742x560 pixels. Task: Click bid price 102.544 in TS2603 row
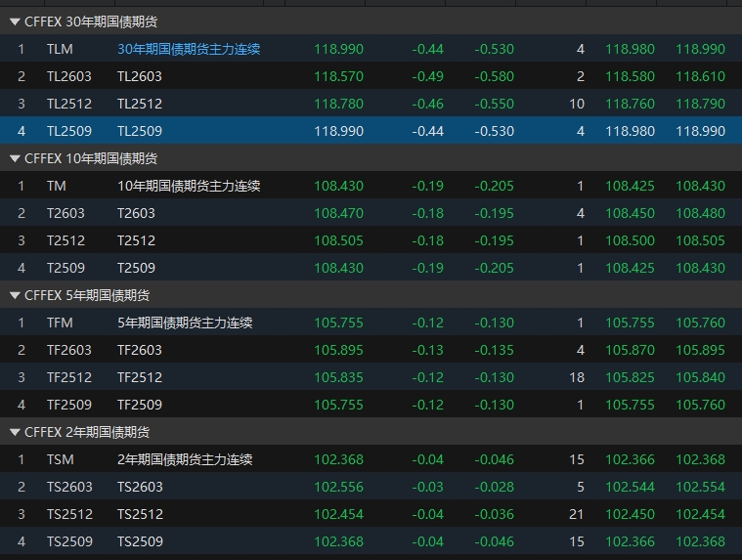[630, 487]
